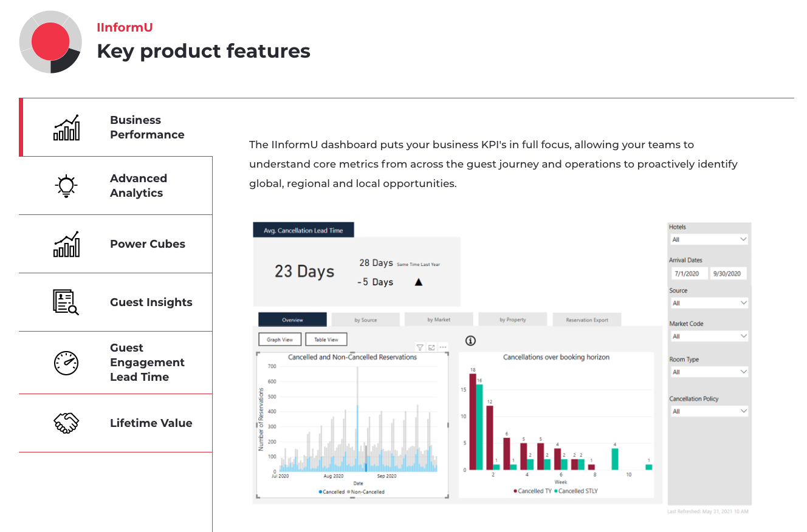Click the Cancelled and Non-Cancelled Reservations title

coord(352,357)
